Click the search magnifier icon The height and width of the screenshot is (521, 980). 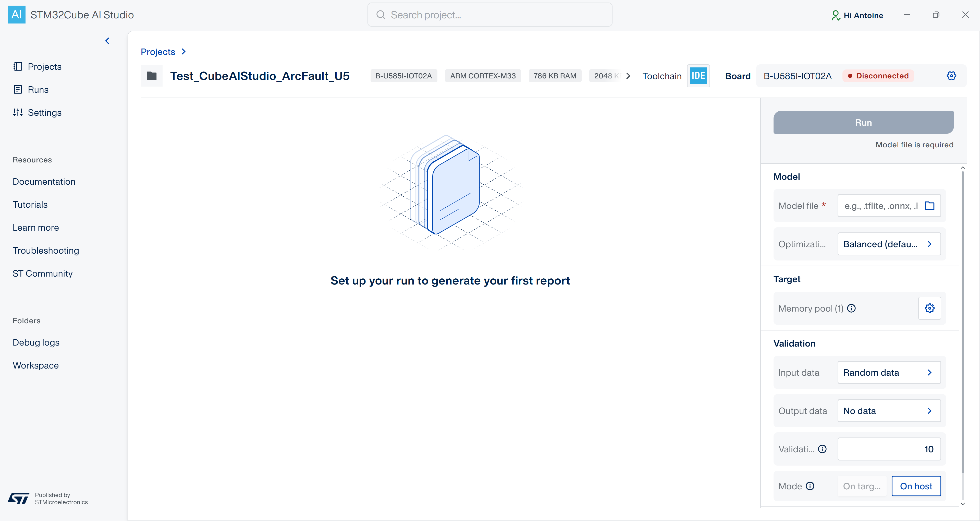(x=381, y=15)
